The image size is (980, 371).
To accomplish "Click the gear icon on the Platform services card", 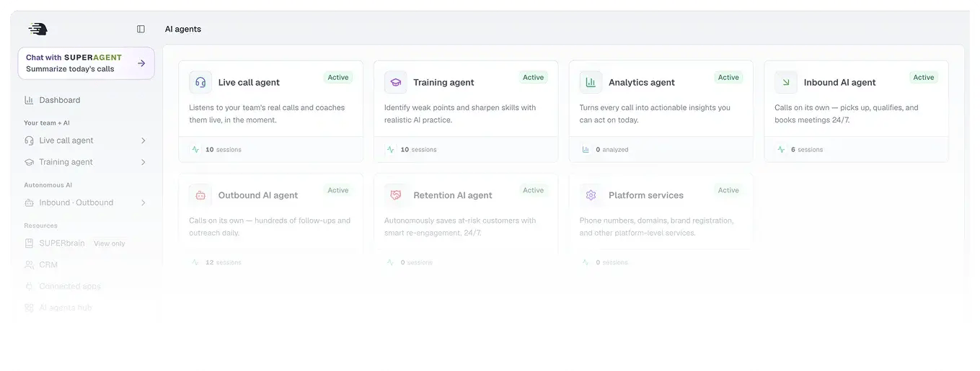I will click(591, 195).
